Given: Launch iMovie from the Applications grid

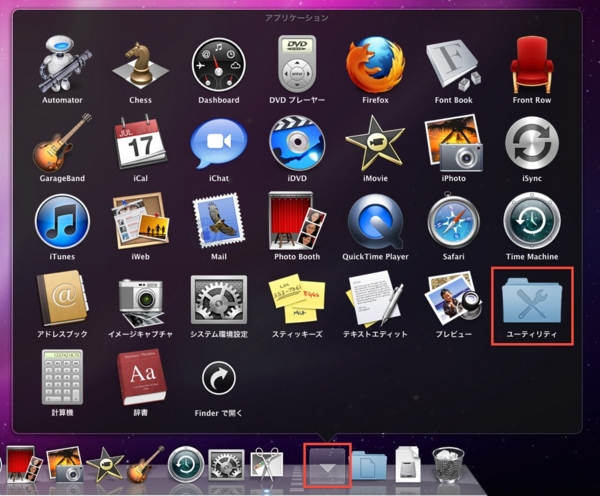Looking at the screenshot, I should click(375, 143).
